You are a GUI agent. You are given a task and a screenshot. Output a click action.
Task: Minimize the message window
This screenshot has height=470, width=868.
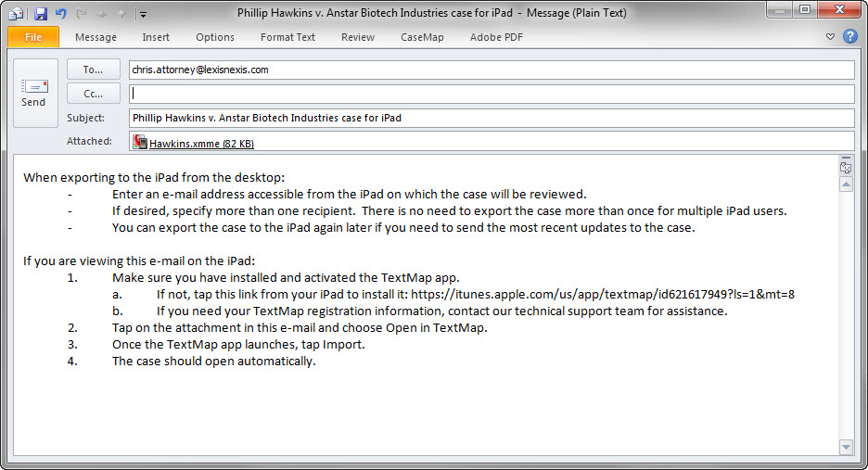point(781,9)
